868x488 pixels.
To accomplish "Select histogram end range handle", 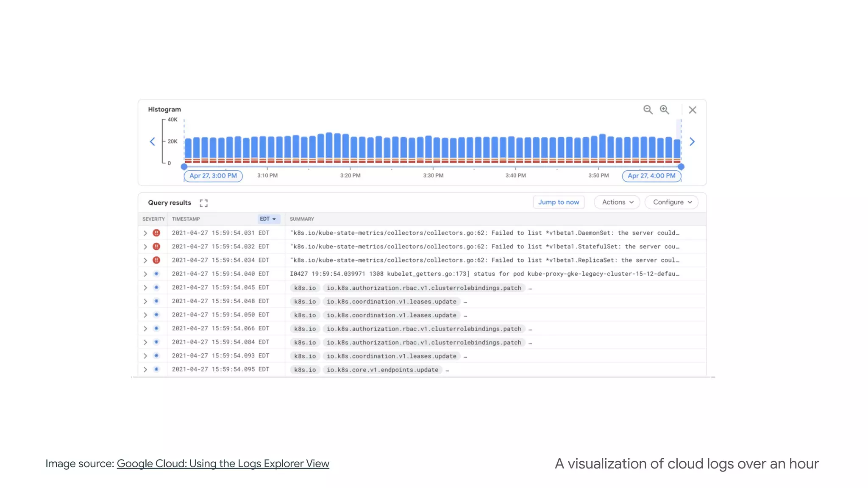I will [681, 166].
